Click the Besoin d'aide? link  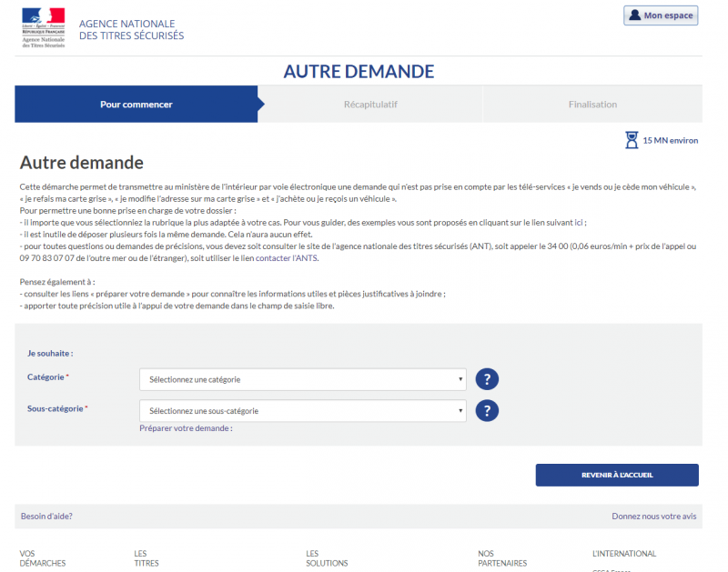46,517
